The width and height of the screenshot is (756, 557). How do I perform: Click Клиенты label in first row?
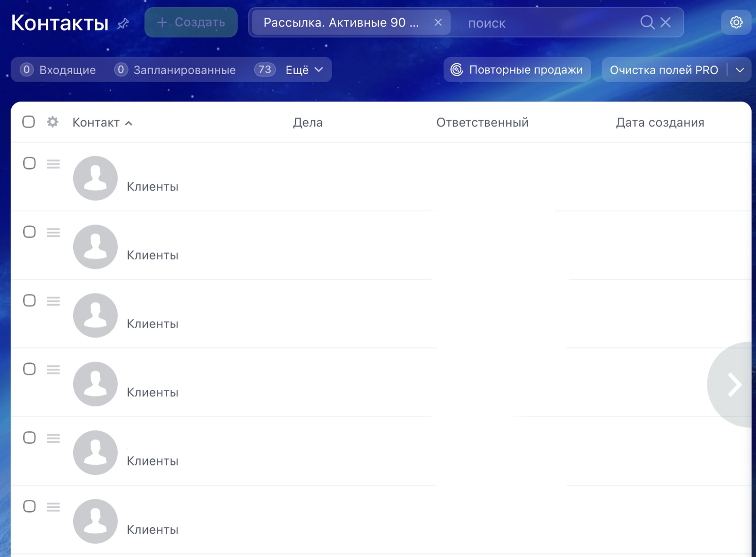pos(153,187)
